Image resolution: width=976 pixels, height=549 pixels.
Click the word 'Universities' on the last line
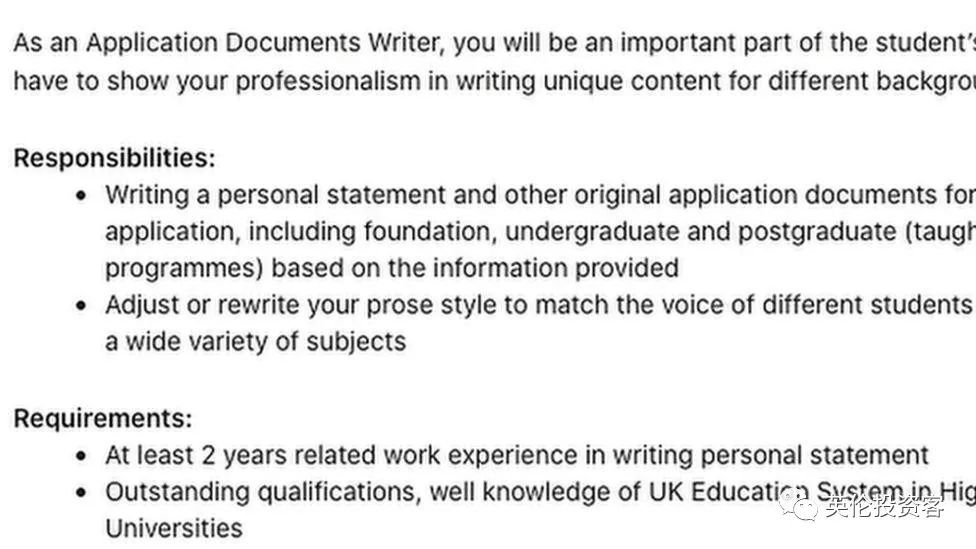pos(174,528)
